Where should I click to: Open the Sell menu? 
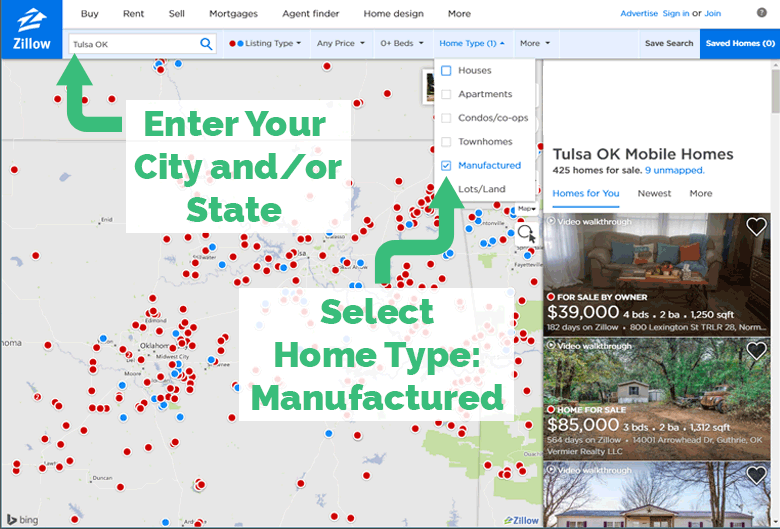pyautogui.click(x=177, y=14)
